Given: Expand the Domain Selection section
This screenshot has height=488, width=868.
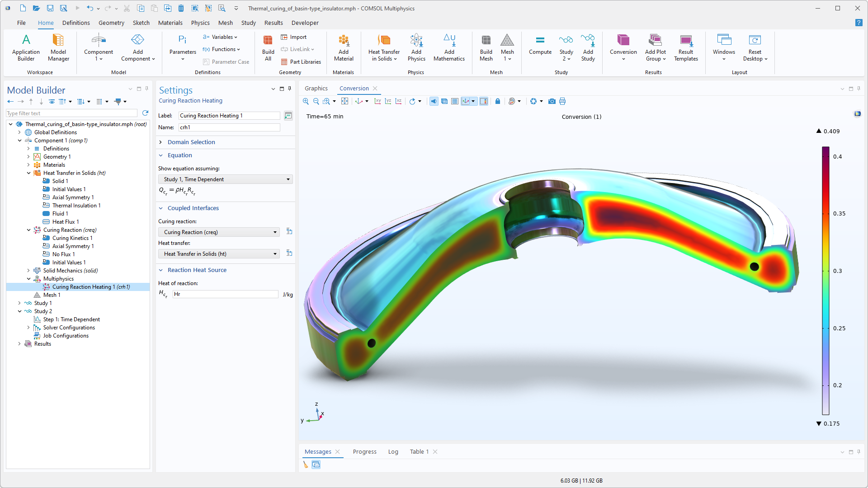Looking at the screenshot, I should (x=191, y=142).
